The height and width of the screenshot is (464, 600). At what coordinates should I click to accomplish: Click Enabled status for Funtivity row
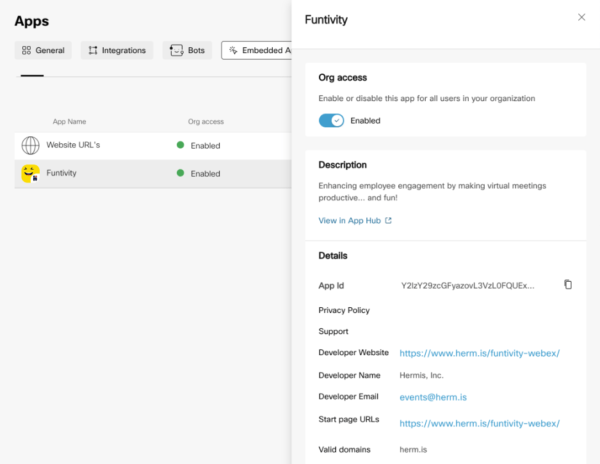[199, 173]
